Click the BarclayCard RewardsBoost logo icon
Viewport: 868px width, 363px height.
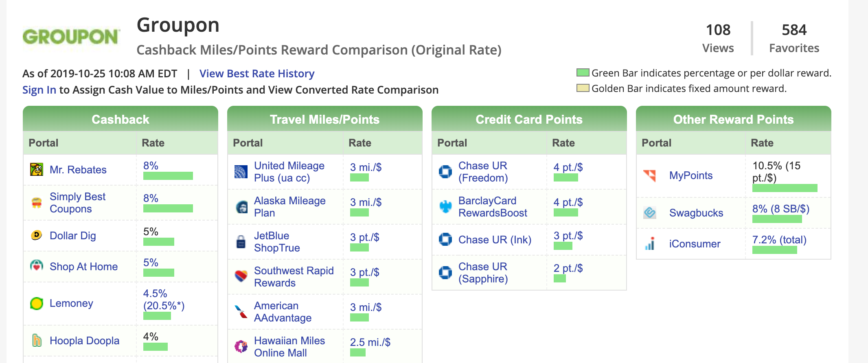445,207
